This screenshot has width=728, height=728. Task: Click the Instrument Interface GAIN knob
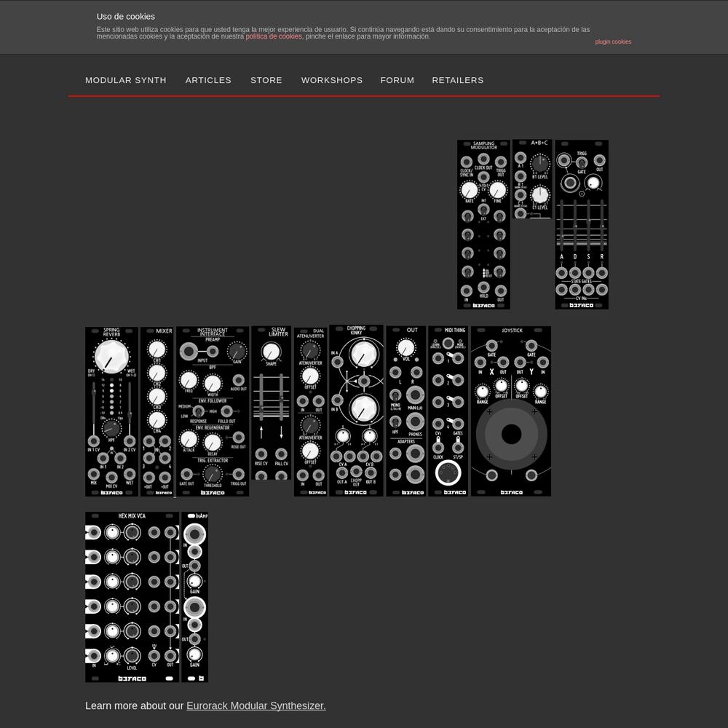tap(237, 351)
